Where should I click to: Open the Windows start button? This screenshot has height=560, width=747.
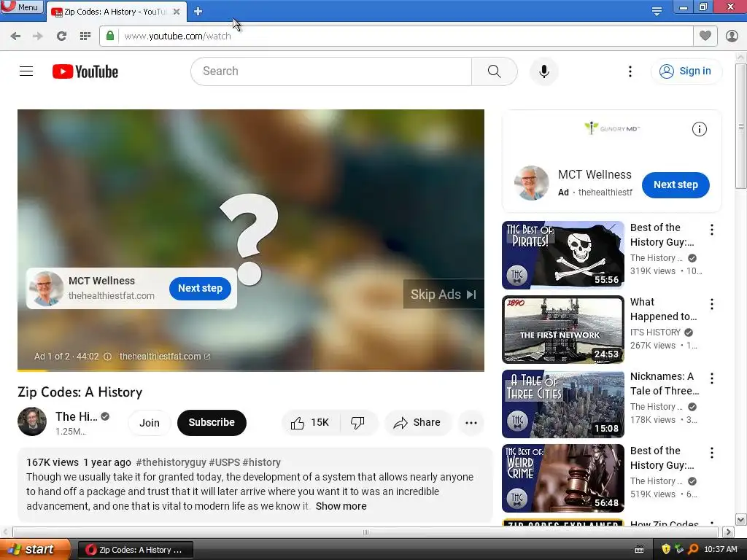click(35, 550)
